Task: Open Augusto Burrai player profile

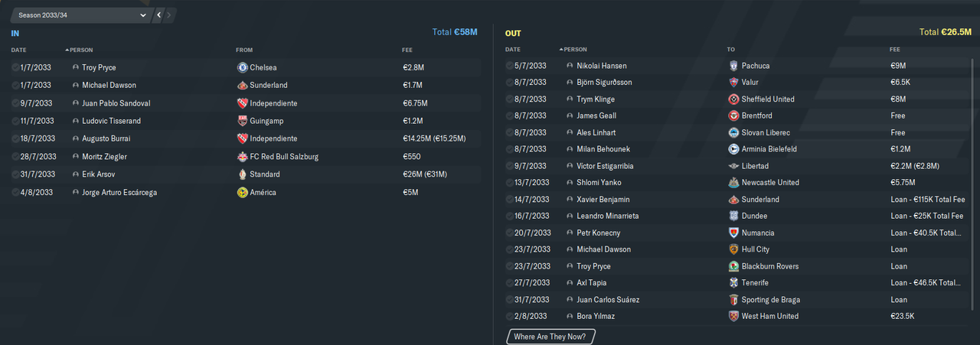Action: (x=106, y=138)
